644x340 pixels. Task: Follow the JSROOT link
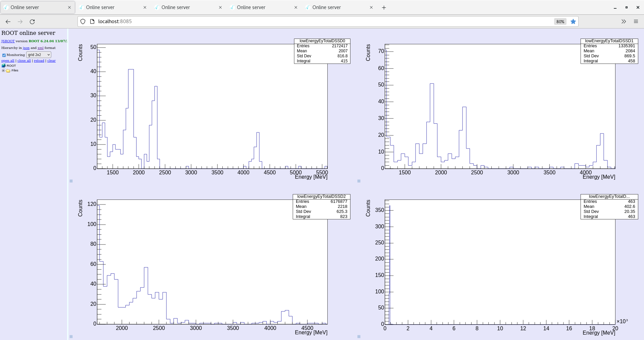click(x=7, y=41)
